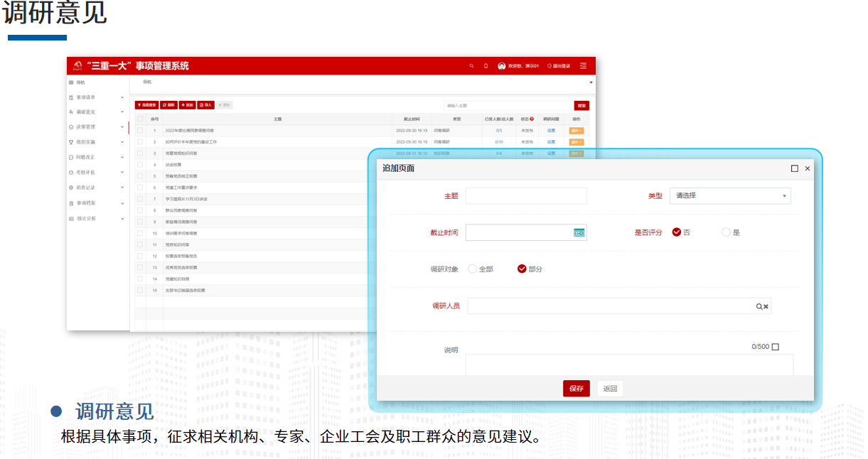Expand the 决策管理 chevron
868x459 pixels.
tap(122, 127)
